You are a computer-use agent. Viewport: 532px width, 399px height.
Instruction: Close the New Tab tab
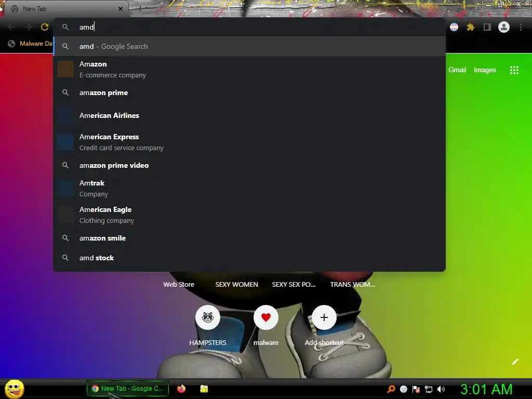tap(121, 9)
